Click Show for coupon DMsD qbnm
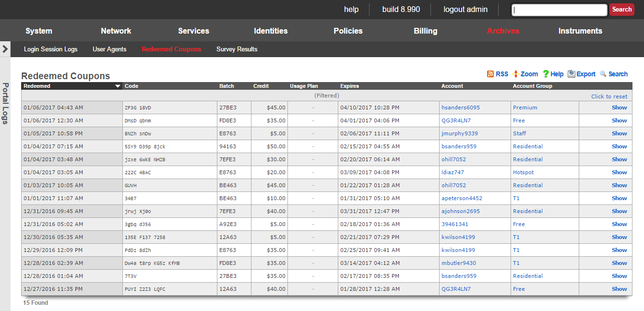The height and width of the screenshot is (311, 644). point(619,120)
